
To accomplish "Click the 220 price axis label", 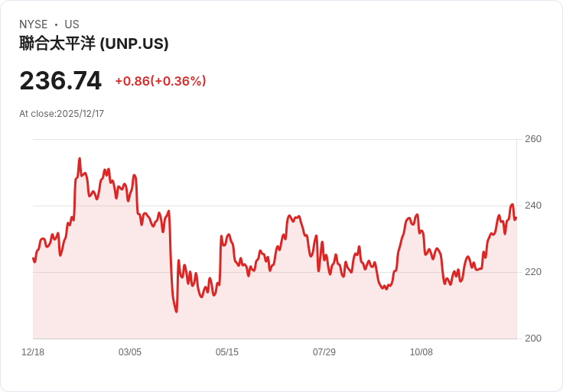I will 533,272.
